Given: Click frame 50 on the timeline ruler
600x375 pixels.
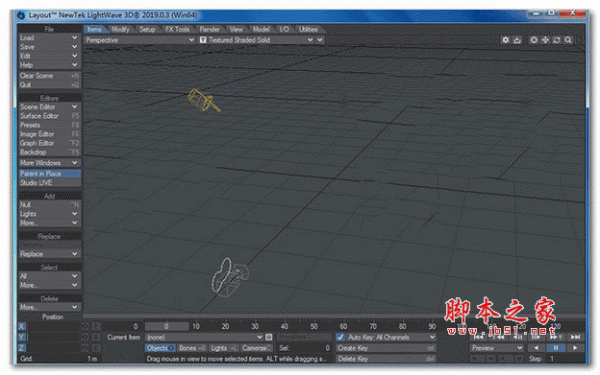Looking at the screenshot, I should (x=314, y=326).
